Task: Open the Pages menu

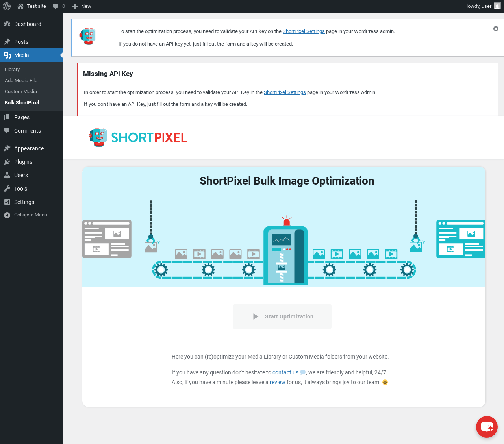Action: (x=31, y=117)
